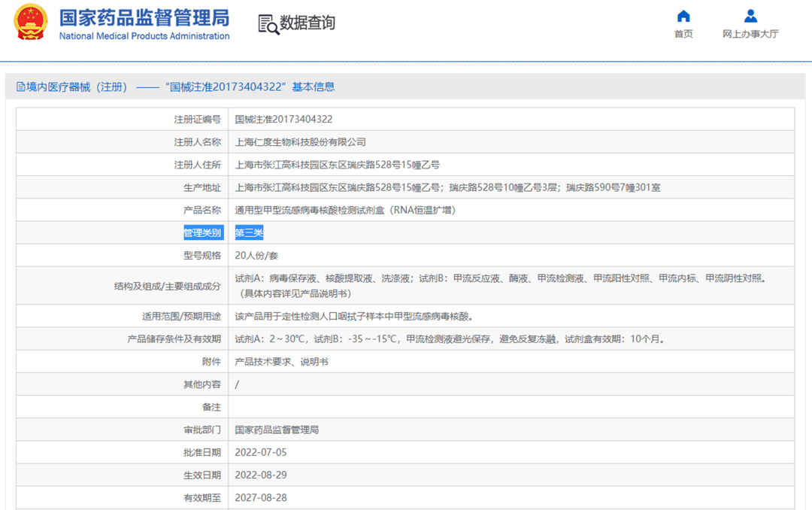Click the document icon beside 境内医疗器械

[20, 87]
